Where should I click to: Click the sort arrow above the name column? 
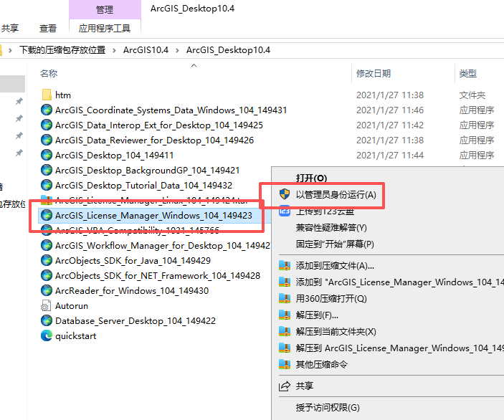[x=194, y=65]
